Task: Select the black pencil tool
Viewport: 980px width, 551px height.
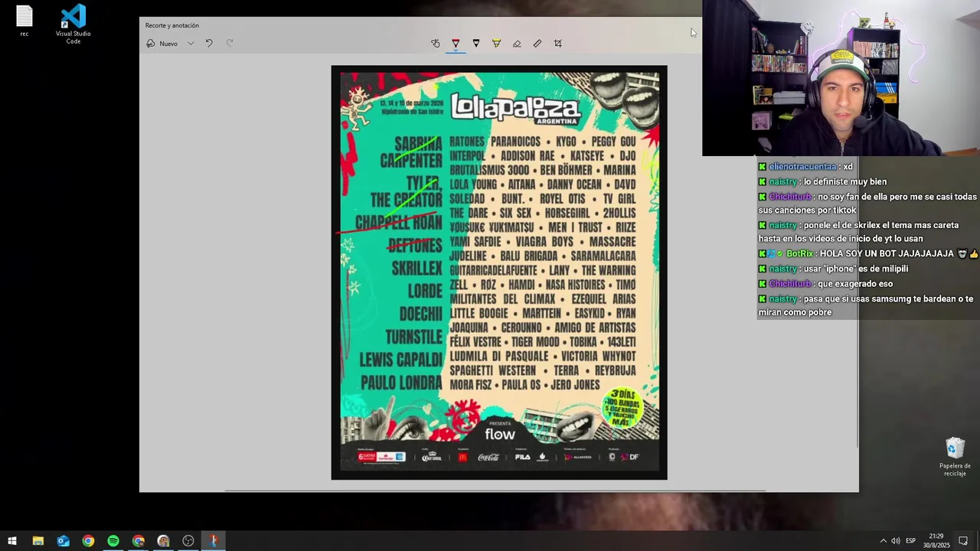Action: (x=476, y=44)
